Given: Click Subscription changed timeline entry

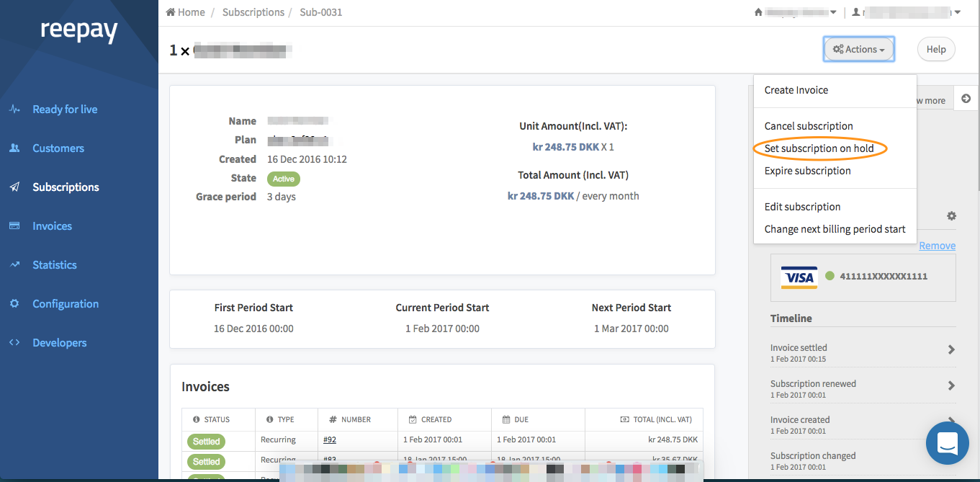Looking at the screenshot, I should coord(813,456).
